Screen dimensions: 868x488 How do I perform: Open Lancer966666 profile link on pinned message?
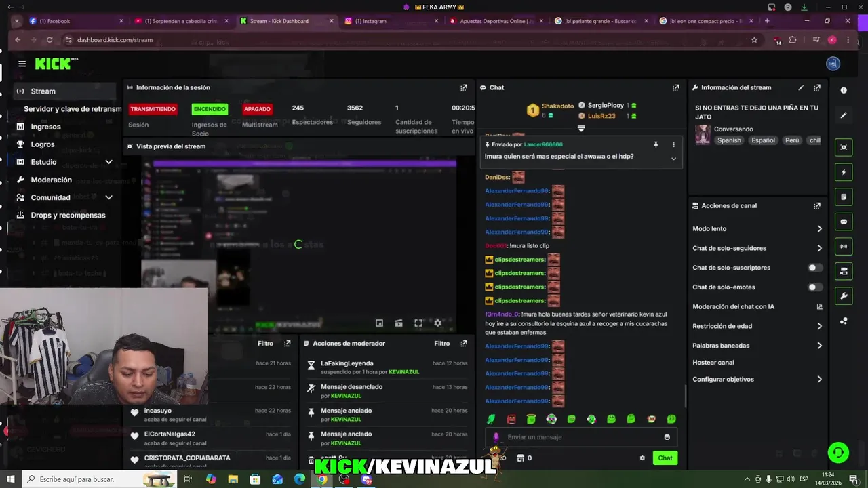click(x=543, y=144)
